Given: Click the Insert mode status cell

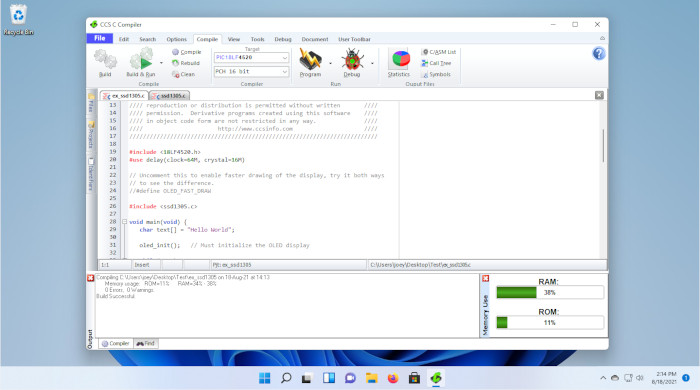Looking at the screenshot, I should (x=146, y=265).
